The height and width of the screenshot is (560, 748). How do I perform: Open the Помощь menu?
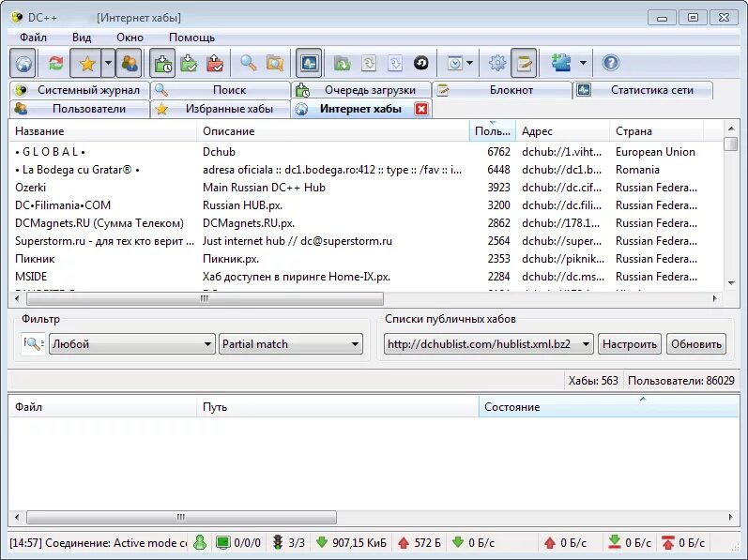click(191, 38)
